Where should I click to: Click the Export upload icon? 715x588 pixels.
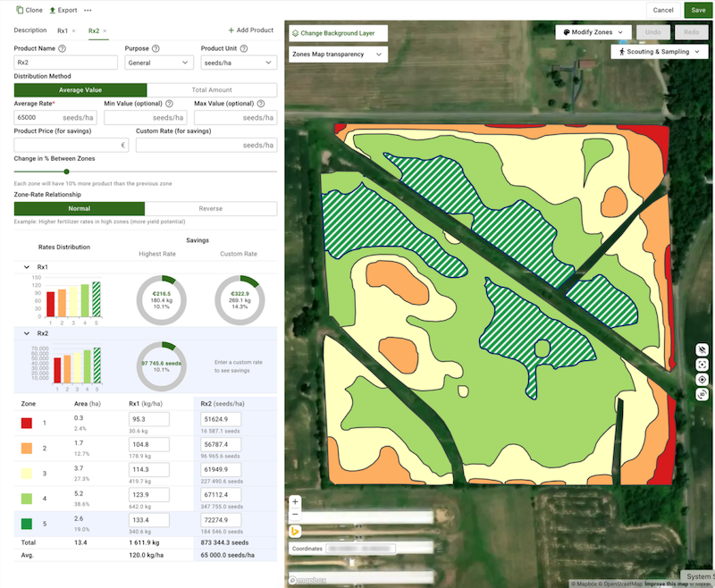[54, 10]
